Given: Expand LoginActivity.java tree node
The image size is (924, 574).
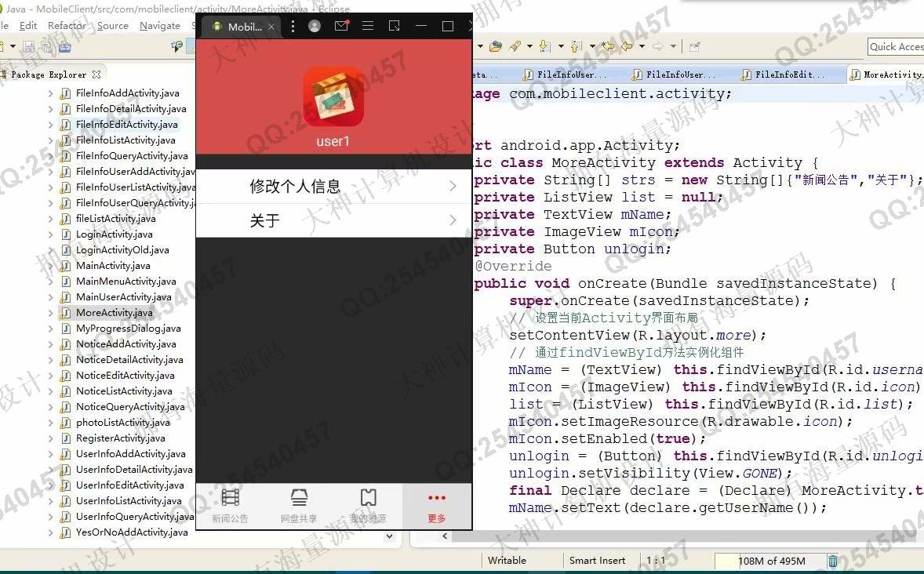Looking at the screenshot, I should (x=51, y=234).
